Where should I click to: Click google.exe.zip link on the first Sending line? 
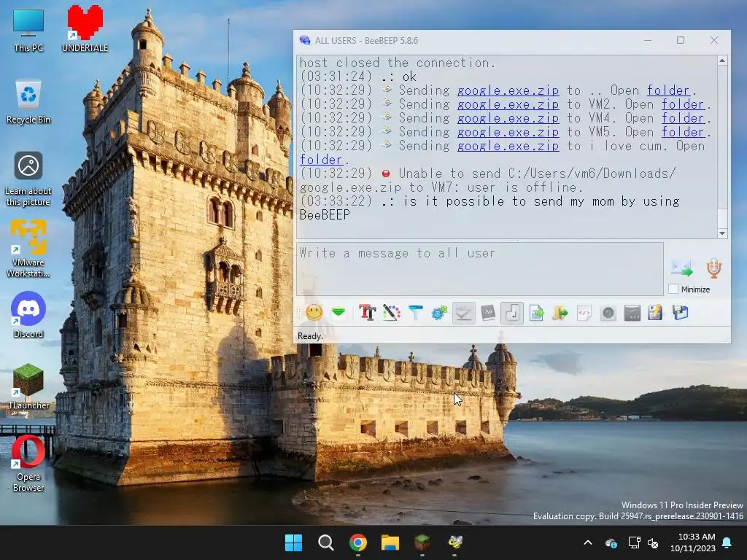(508, 90)
